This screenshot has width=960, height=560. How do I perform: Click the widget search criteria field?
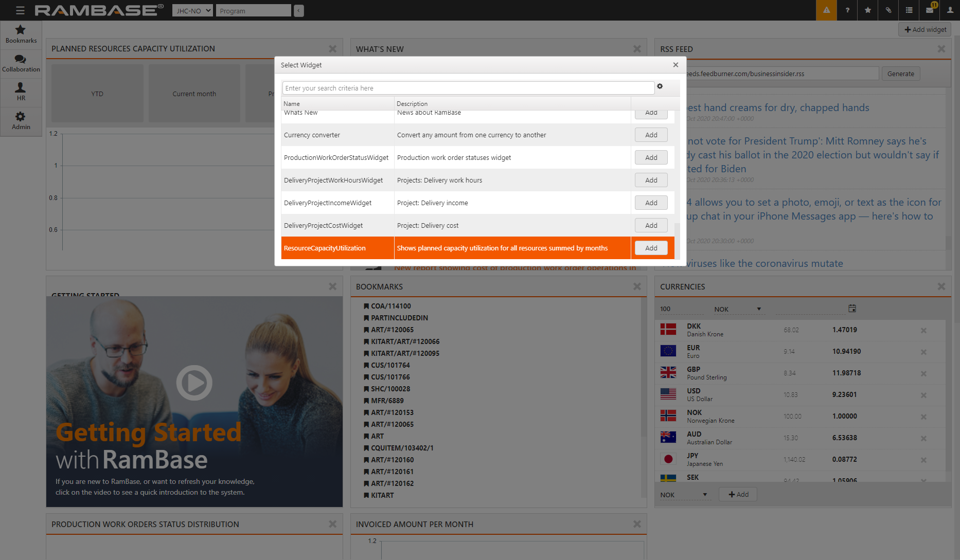pos(468,88)
